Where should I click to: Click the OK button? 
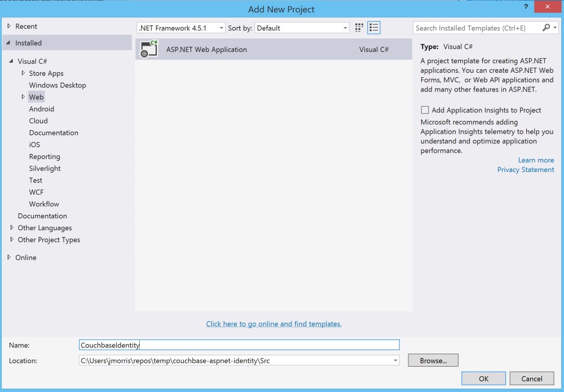point(483,378)
